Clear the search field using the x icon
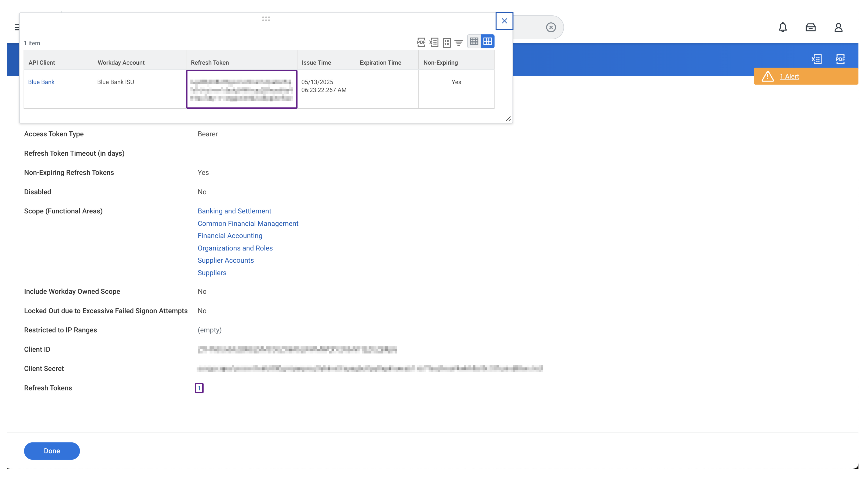 click(x=551, y=27)
